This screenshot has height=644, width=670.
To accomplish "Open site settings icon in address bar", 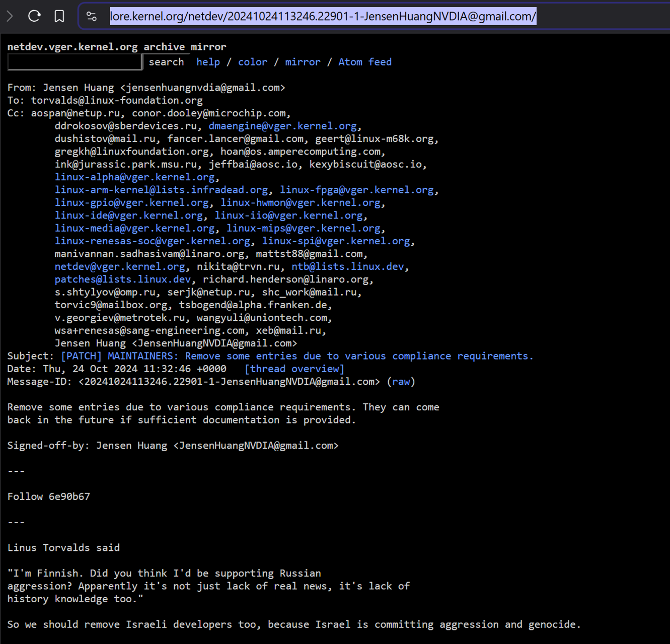I will [92, 16].
